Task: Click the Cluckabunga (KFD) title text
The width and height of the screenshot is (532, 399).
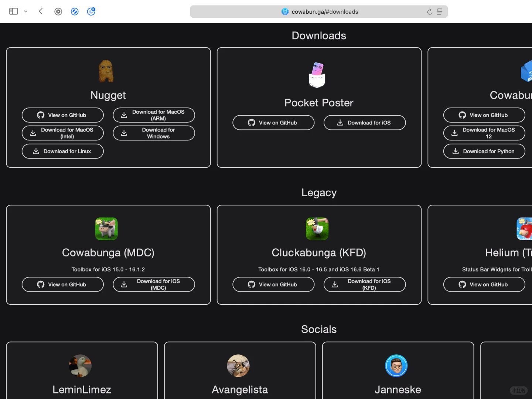Action: pyautogui.click(x=319, y=253)
